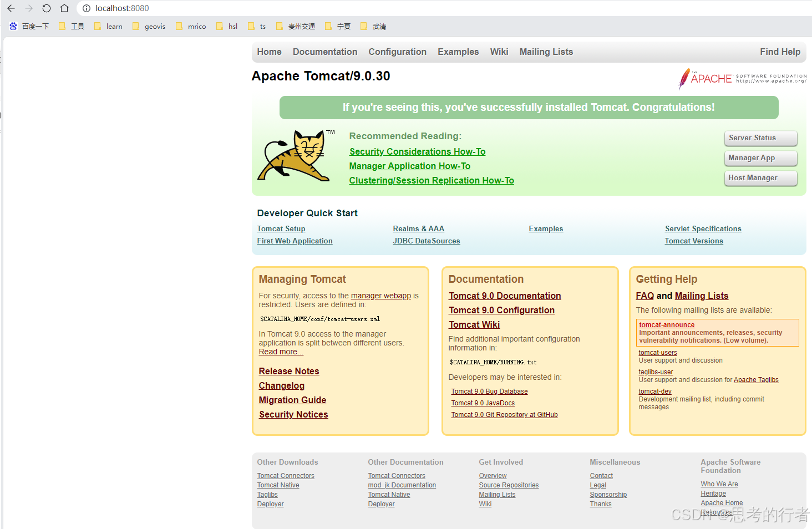Open the tomcat-announce mailing list link
Viewport: 812px width, 529px height.
click(667, 325)
